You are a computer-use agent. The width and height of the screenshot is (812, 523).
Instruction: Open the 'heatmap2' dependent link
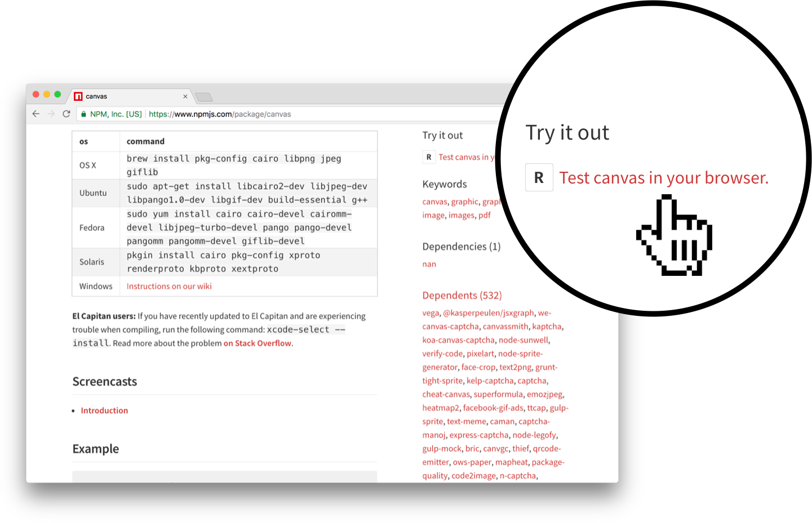441,408
